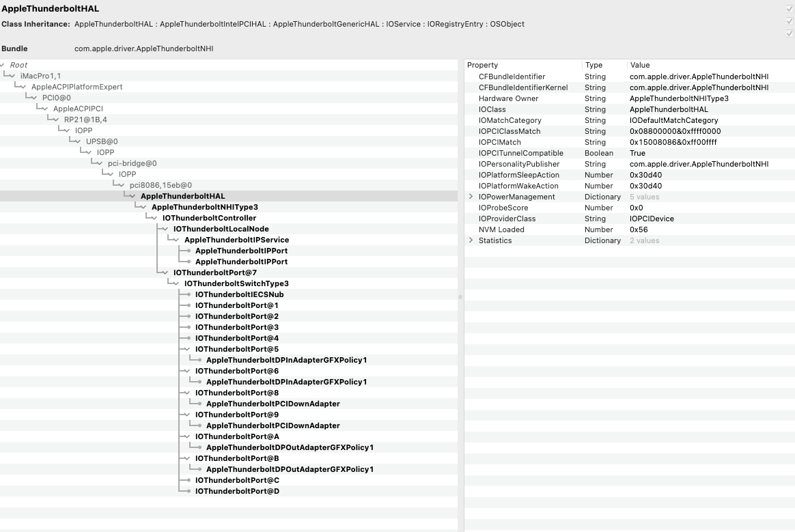Expand the IOPowerManagement dictionary row
The image size is (795, 532).
coord(471,197)
